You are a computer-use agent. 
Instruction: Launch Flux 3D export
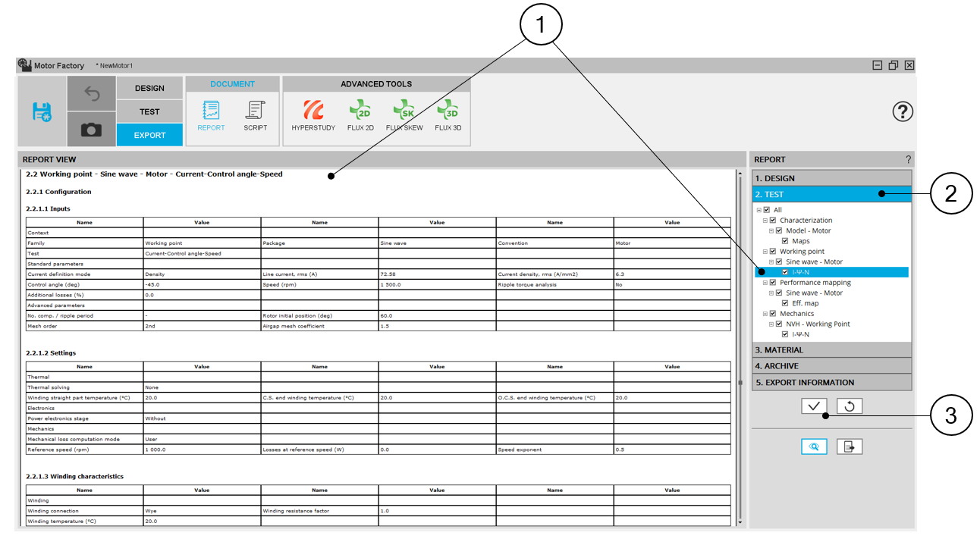[448, 116]
